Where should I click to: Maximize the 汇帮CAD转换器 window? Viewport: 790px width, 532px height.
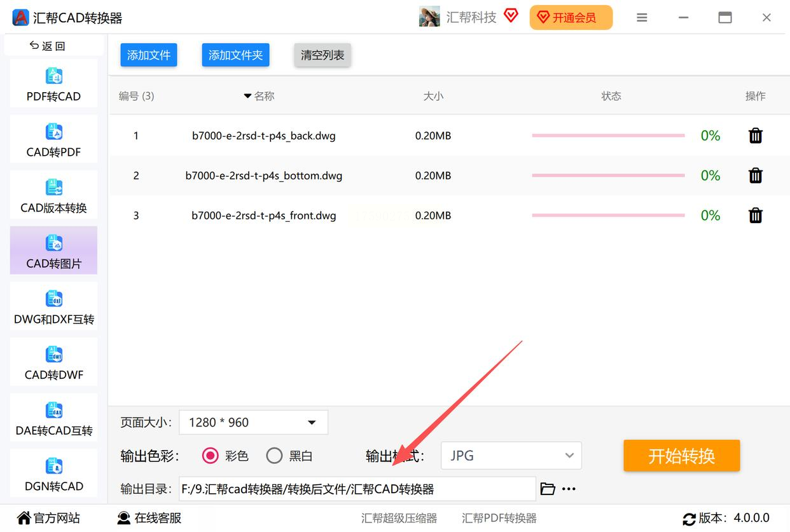(x=725, y=18)
